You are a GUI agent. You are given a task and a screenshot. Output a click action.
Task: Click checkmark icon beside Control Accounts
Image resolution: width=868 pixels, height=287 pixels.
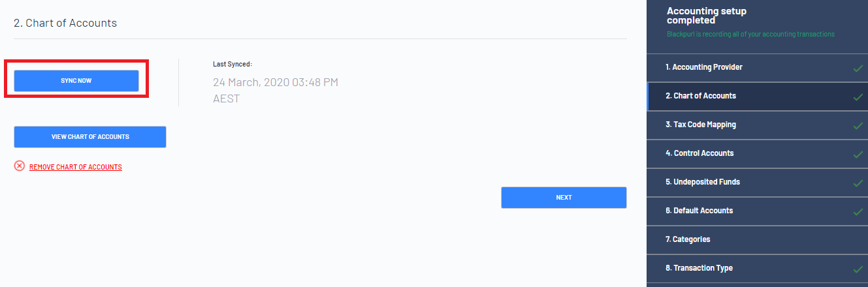(x=858, y=154)
